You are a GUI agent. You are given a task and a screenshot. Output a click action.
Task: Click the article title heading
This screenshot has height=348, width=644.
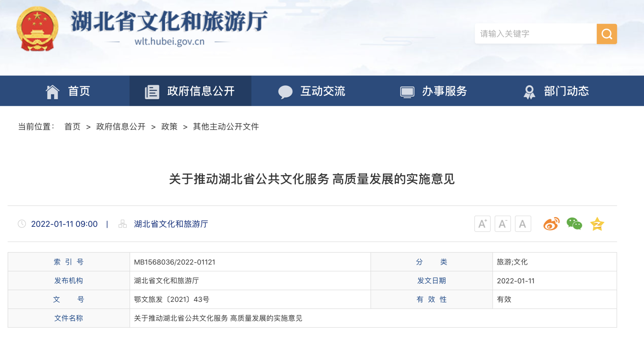pyautogui.click(x=312, y=179)
